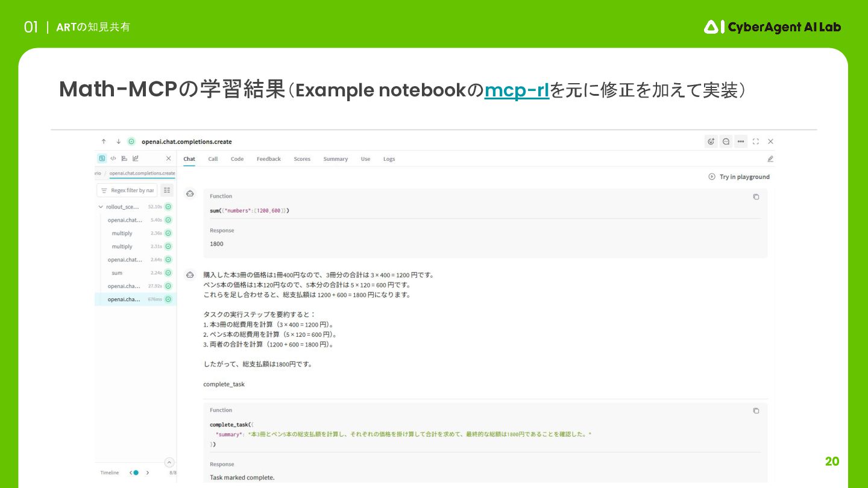Select the tree view icon in trace panel
This screenshot has width=868, height=488.
coord(102,158)
